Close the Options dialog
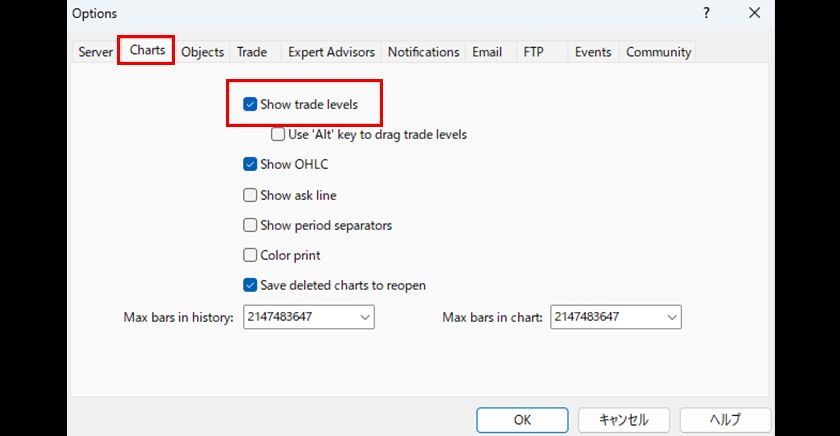 click(x=754, y=13)
